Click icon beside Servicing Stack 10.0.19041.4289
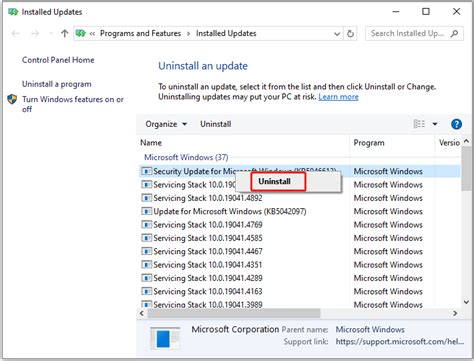Viewport: 474px width, 361px height. pos(146,278)
